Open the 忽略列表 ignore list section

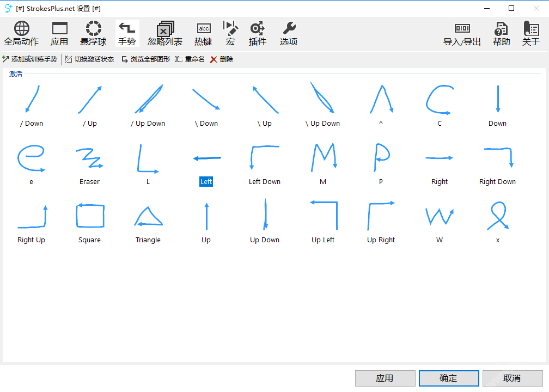pos(165,34)
